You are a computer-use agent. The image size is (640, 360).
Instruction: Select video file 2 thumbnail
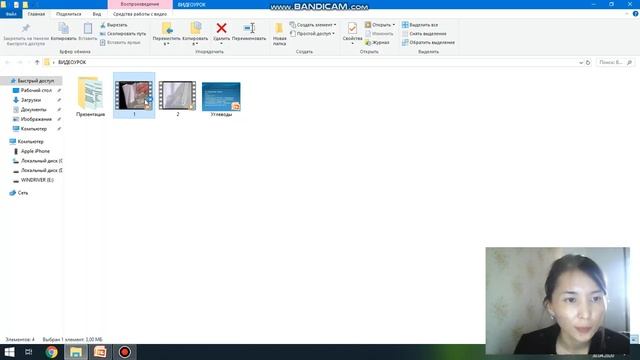point(178,96)
